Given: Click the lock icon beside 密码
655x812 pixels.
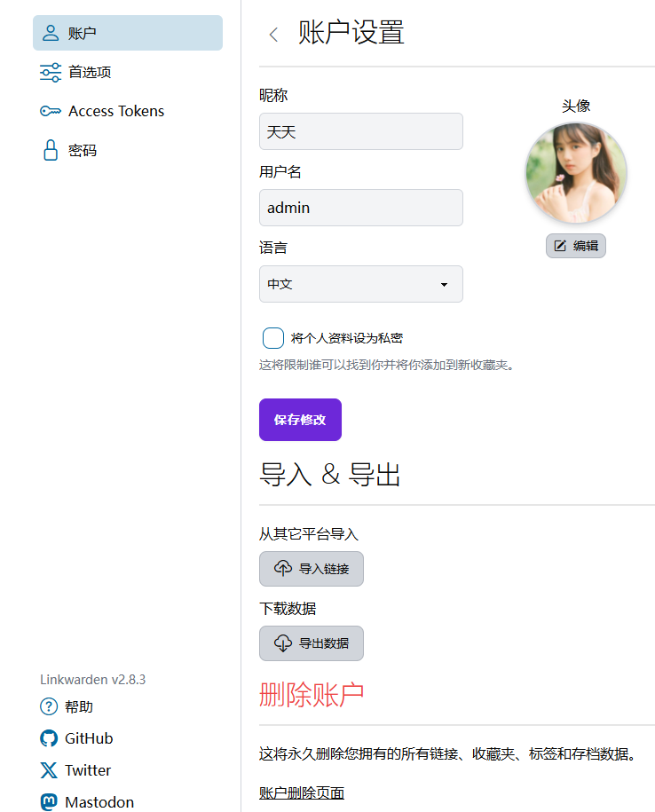Looking at the screenshot, I should tap(51, 150).
